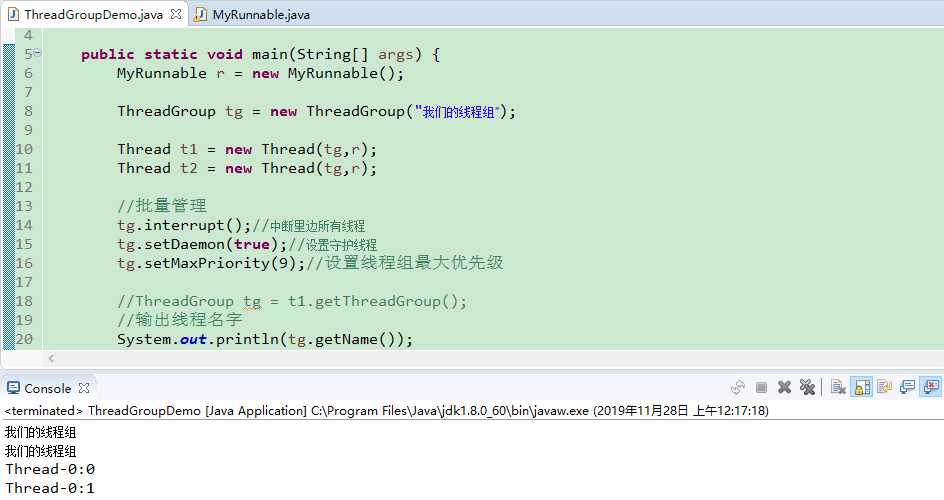
Task: Click the Console monitor icon on Console tab
Action: tap(13, 388)
